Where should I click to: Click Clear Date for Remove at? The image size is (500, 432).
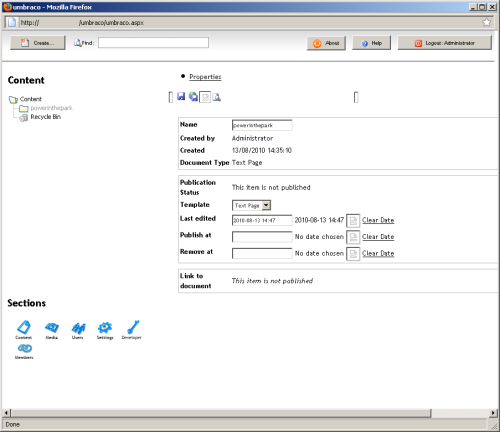pos(378,253)
